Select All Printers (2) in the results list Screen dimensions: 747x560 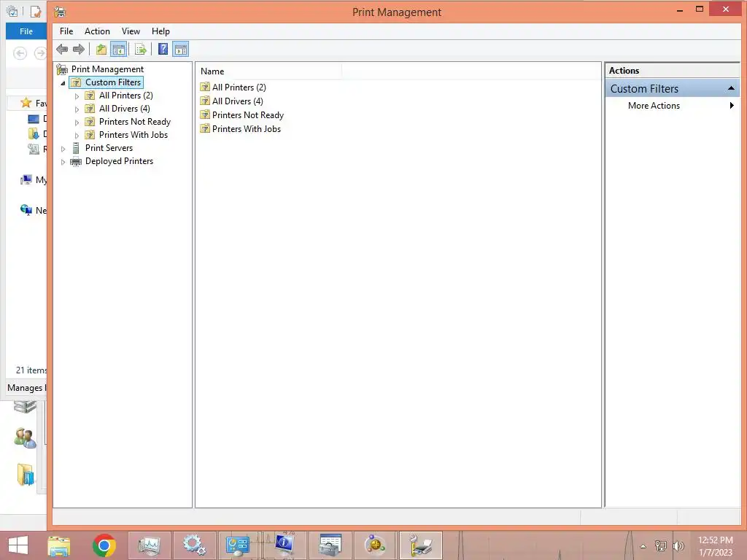click(x=239, y=87)
